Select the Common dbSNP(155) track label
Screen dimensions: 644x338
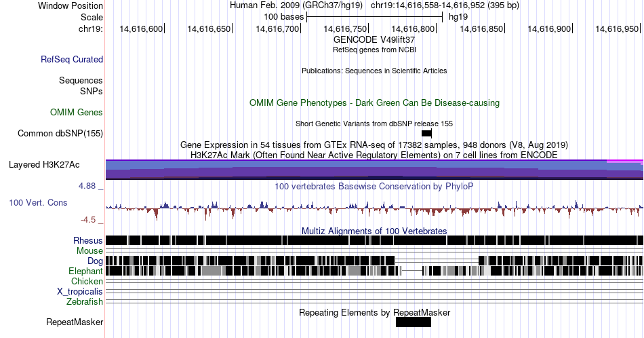[x=60, y=133]
